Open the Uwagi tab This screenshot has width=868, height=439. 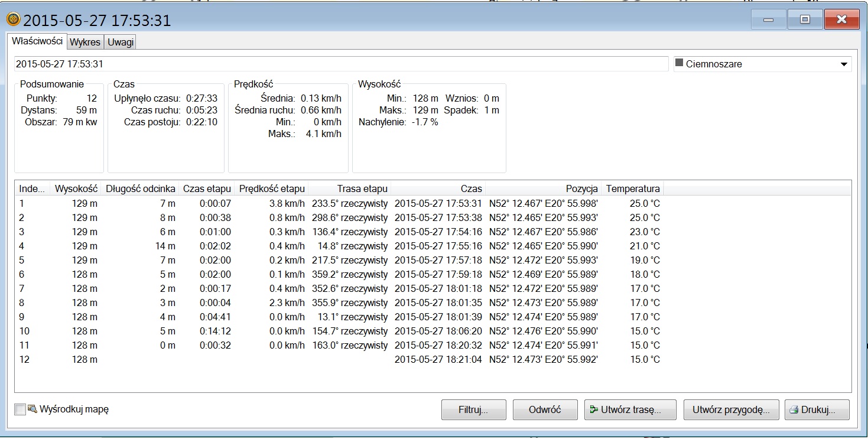(121, 43)
